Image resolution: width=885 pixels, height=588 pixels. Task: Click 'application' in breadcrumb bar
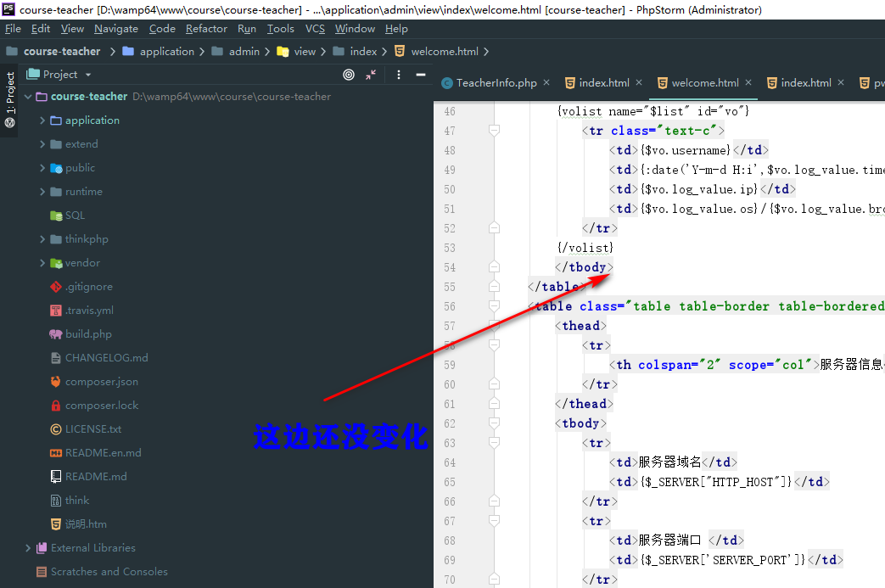(x=166, y=52)
